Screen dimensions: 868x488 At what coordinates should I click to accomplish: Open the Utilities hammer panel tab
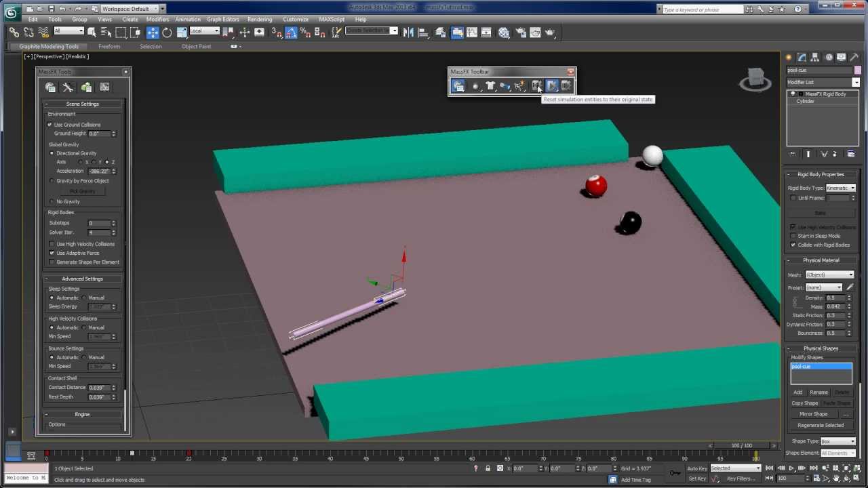(x=854, y=58)
